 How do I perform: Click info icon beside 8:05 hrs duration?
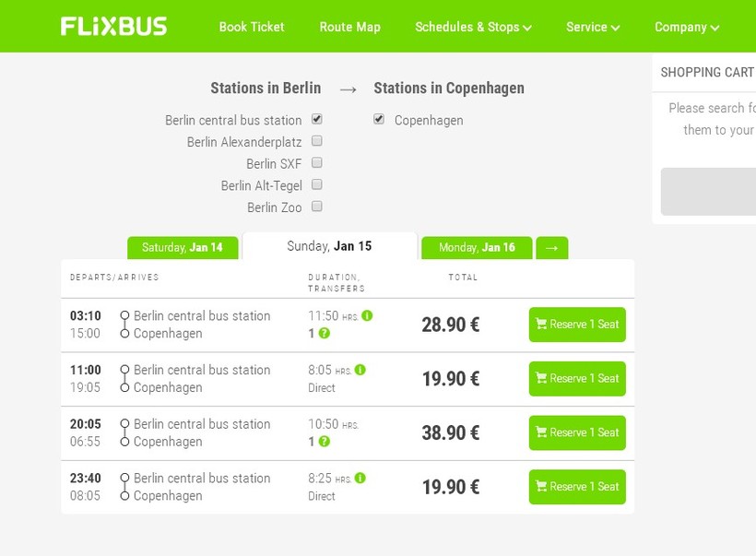coord(360,370)
